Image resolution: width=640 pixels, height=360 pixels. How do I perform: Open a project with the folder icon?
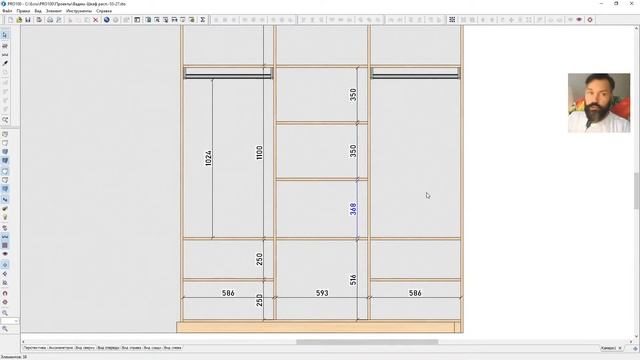click(x=19, y=20)
